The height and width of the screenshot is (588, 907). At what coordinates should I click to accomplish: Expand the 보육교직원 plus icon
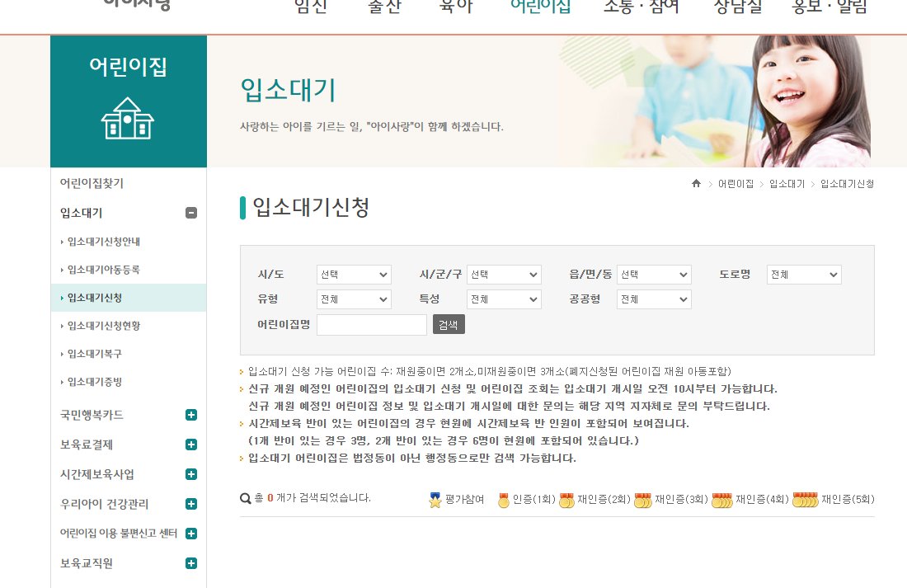pyautogui.click(x=191, y=563)
